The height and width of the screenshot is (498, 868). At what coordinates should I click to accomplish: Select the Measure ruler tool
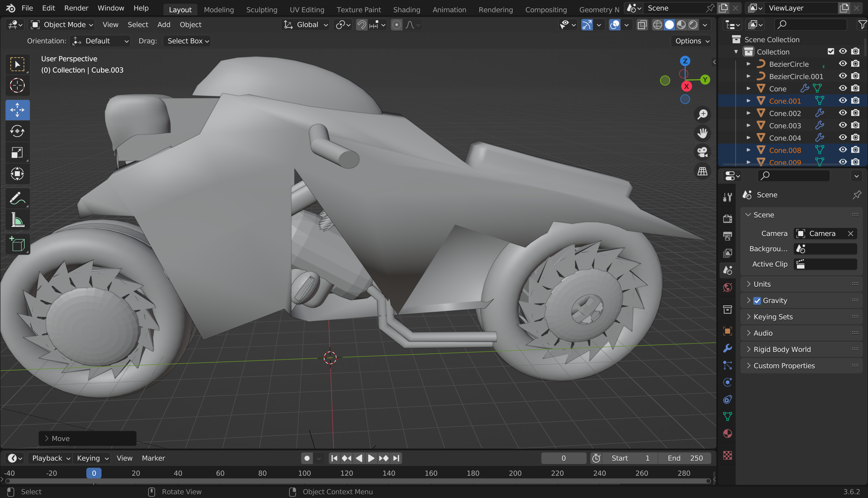17,220
